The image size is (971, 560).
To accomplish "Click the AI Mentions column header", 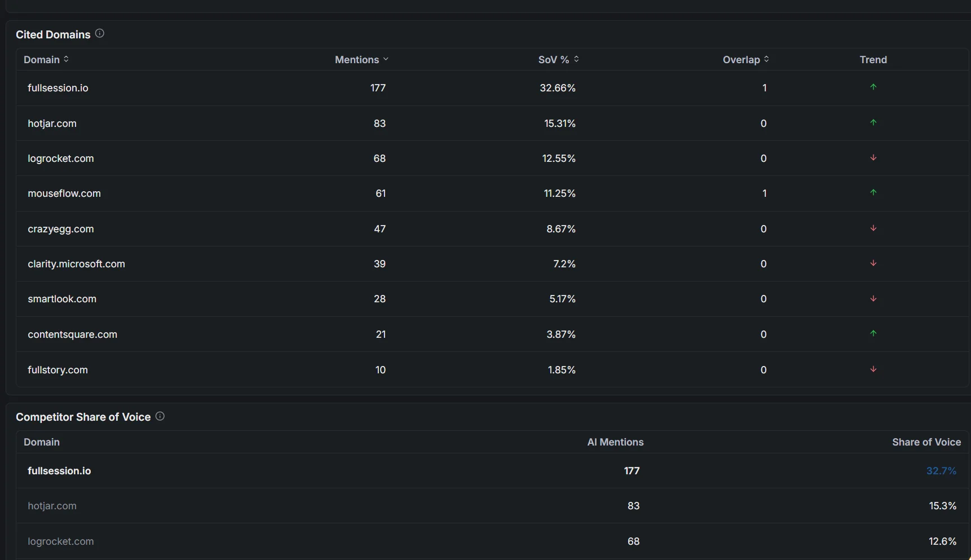I will click(615, 442).
